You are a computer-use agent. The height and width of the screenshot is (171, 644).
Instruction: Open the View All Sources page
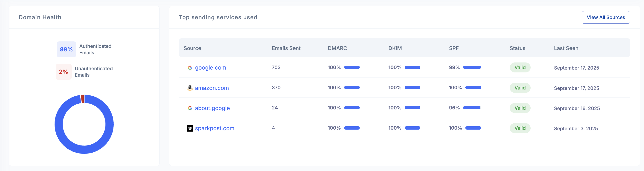click(606, 17)
